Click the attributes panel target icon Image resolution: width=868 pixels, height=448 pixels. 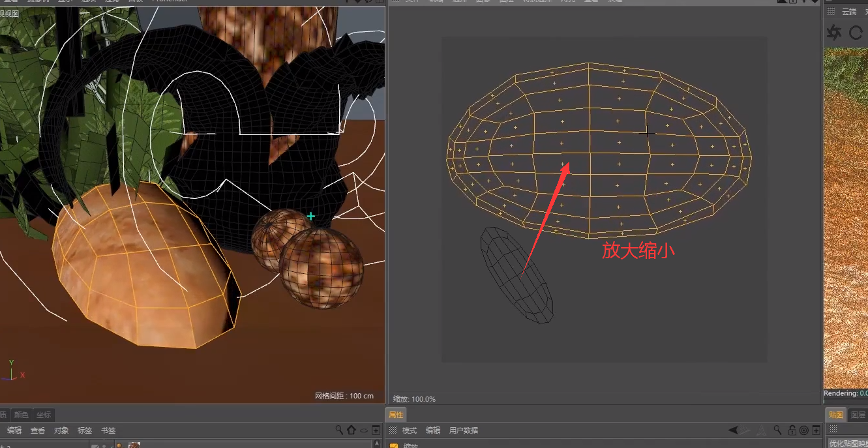point(803,430)
